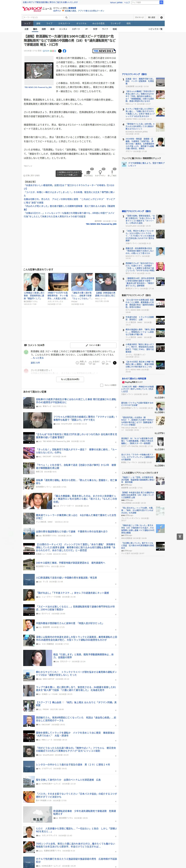Click the green commenter avatar

tap(26, 352)
